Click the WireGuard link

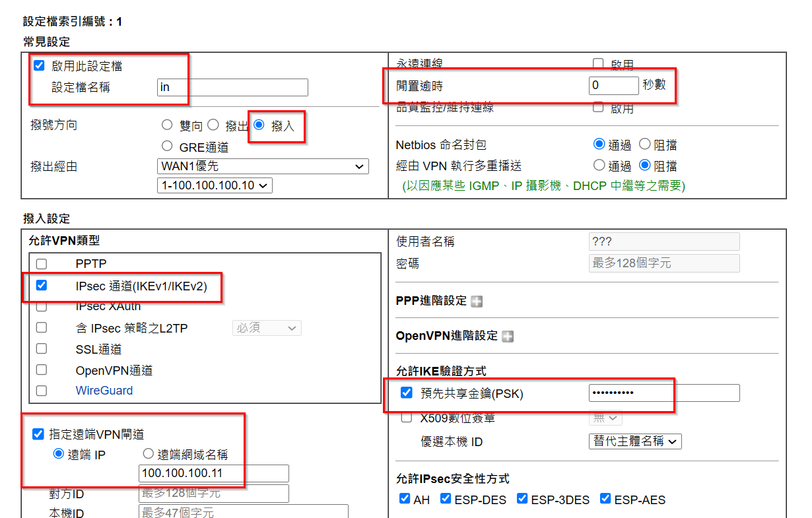[x=104, y=391]
